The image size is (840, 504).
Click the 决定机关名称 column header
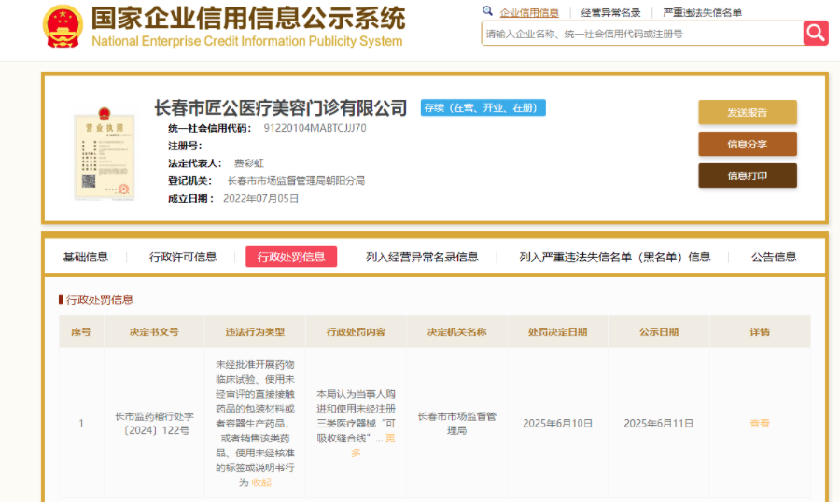point(457,332)
